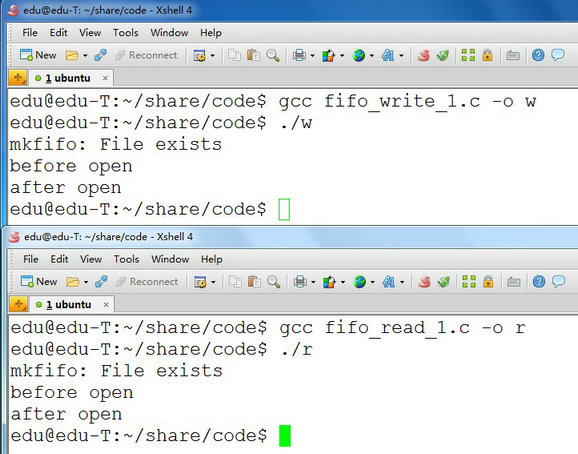The image size is (578, 454).
Task: Click the Copy icon in top window
Action: pyautogui.click(x=234, y=55)
